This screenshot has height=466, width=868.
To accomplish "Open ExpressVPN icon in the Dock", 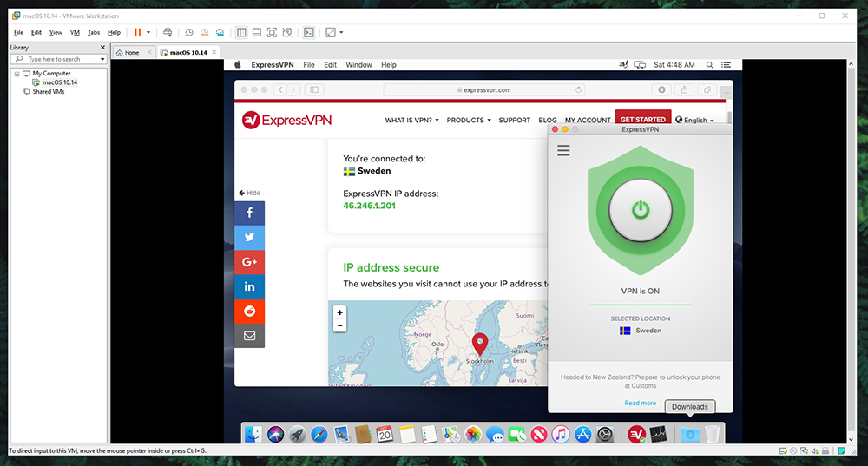I will (636, 435).
